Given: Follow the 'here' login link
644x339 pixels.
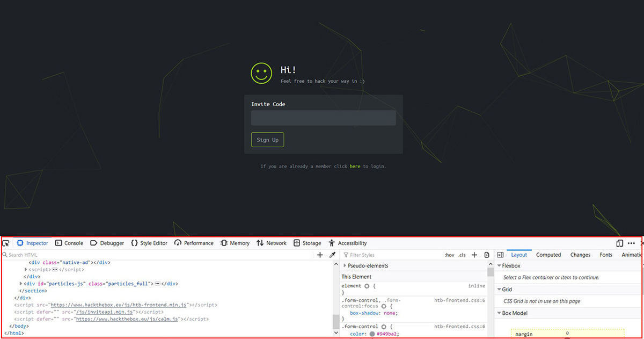Looking at the screenshot, I should [355, 167].
